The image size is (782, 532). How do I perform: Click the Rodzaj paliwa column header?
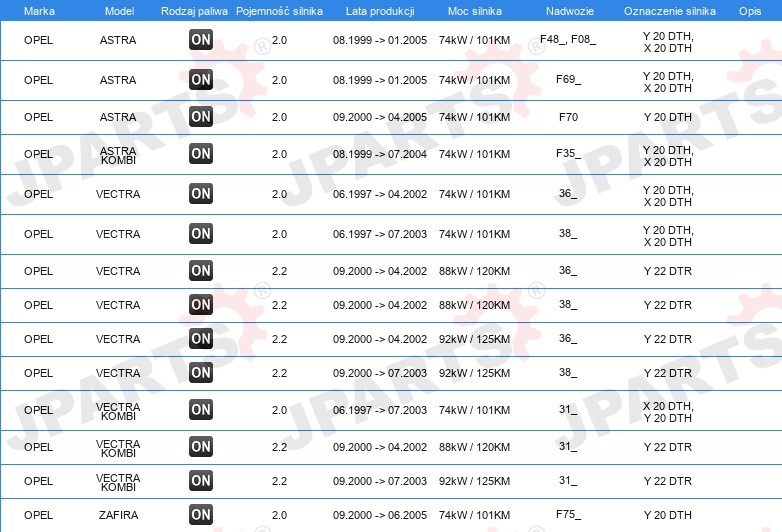[x=194, y=11]
